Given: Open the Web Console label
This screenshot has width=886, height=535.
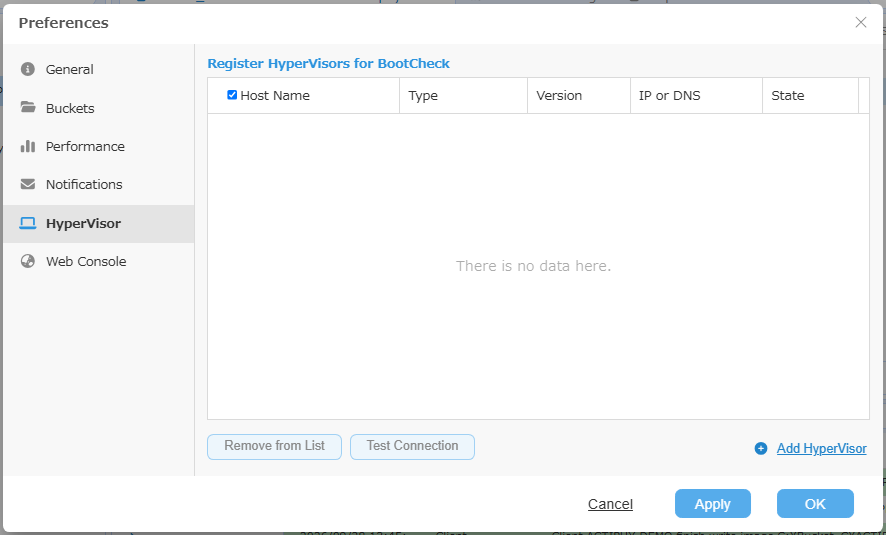Looking at the screenshot, I should coord(86,262).
